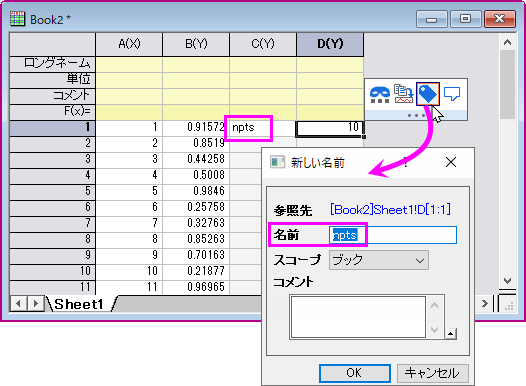Viewport: 526px width, 386px height.
Task: Open the スコープ dropdown set to ブック
Action: coord(379,260)
